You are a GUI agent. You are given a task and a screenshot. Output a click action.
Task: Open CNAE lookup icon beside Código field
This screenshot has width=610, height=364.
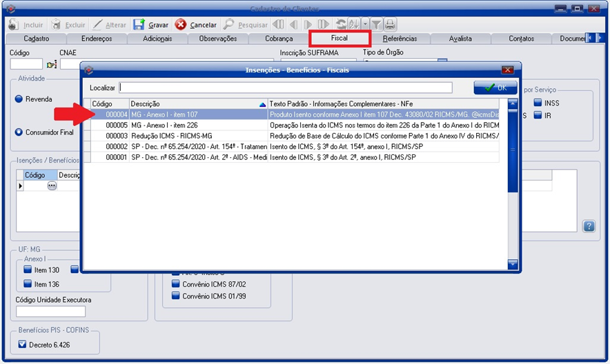tap(52, 65)
